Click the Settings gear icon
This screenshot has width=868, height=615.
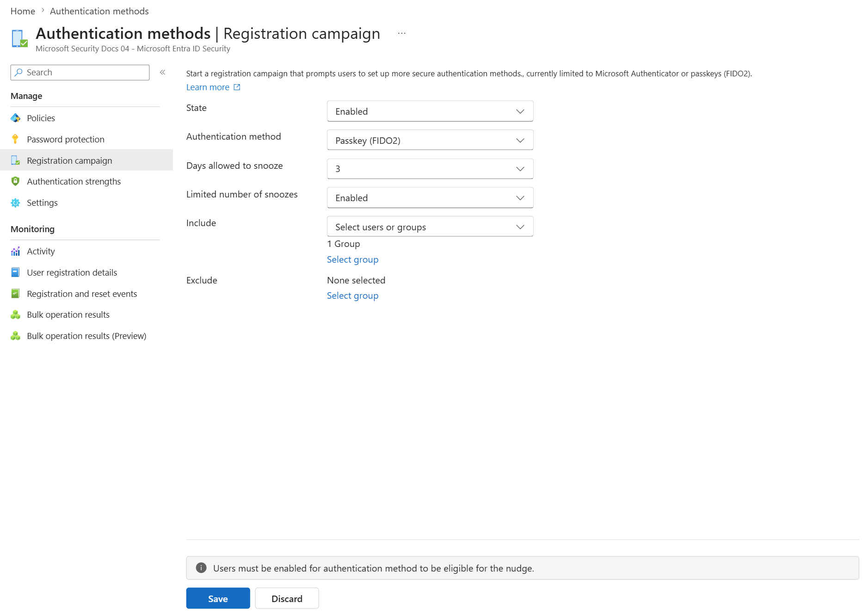pos(15,203)
